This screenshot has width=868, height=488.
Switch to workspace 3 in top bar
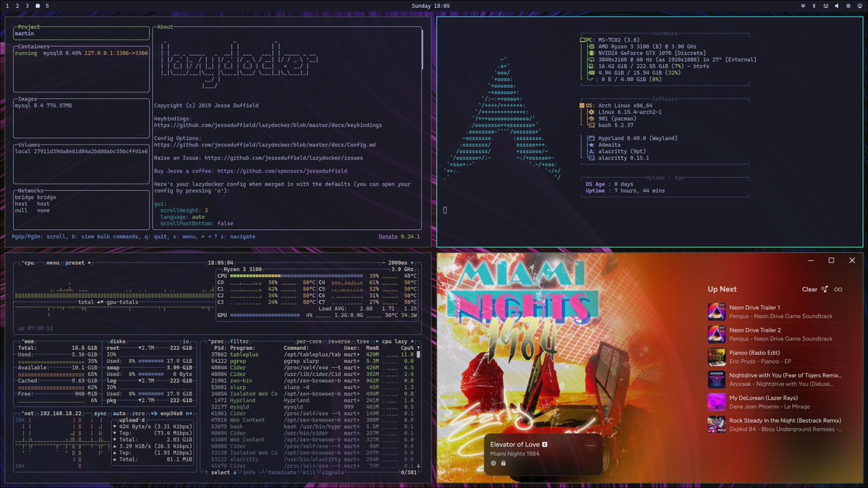coord(27,6)
